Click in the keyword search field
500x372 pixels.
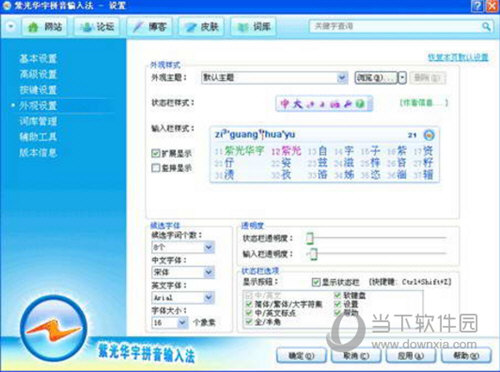tap(396, 26)
